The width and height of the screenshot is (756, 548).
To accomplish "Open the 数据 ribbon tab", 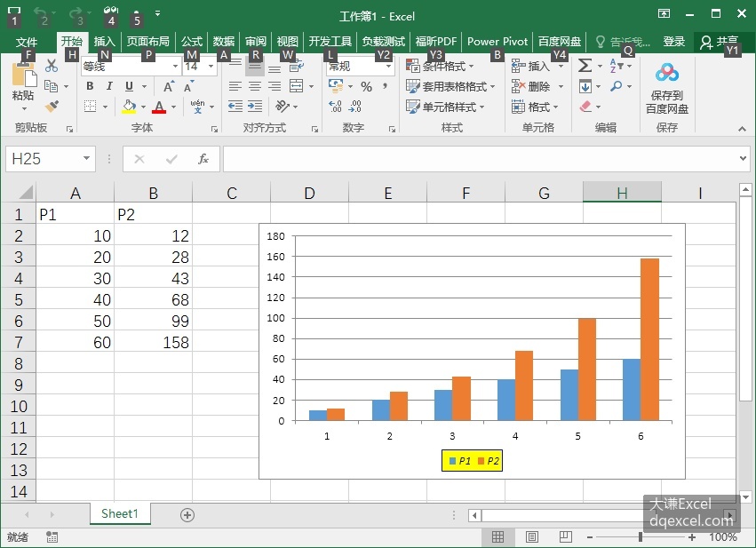I will coord(224,42).
